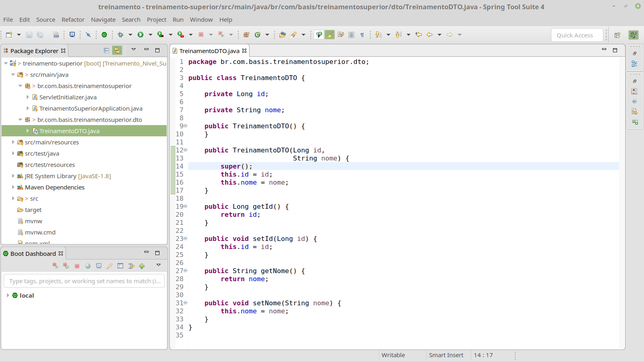Viewport: 644px width, 362px height.
Task: Click the Open Type icon in the toolbar
Action: (282, 35)
